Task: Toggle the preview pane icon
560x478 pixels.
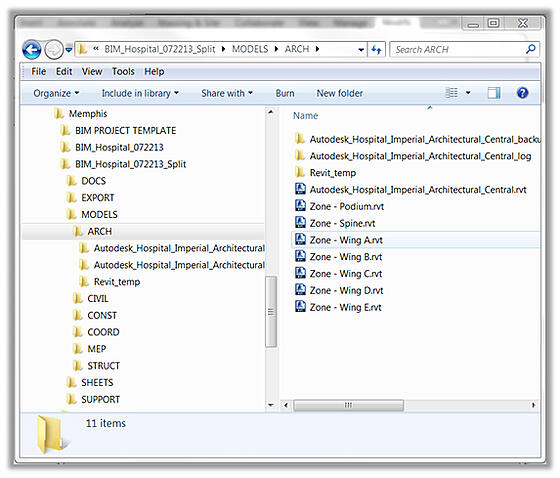Action: 494,93
